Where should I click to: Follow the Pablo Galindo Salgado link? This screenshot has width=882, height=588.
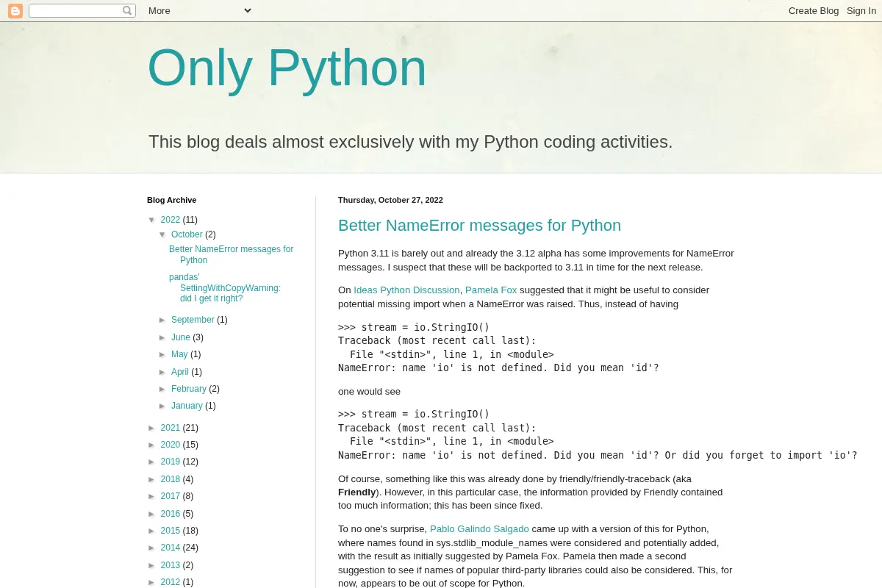479,529
